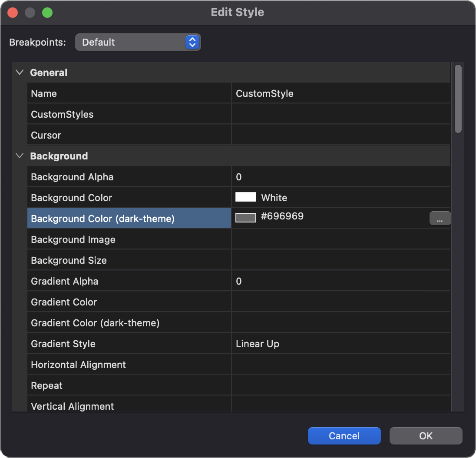Click the vertical scrollbar thumb
476x458 pixels.
click(458, 99)
